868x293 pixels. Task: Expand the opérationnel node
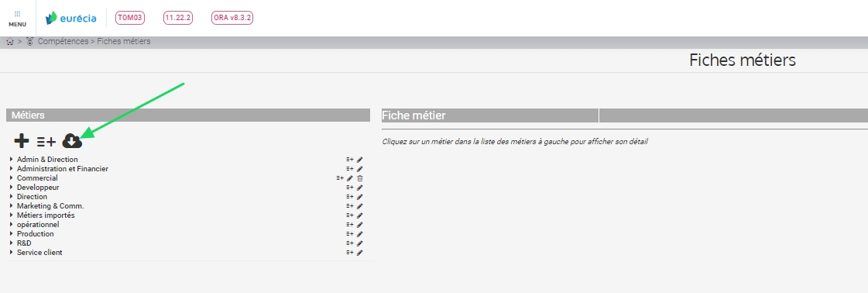(11, 225)
